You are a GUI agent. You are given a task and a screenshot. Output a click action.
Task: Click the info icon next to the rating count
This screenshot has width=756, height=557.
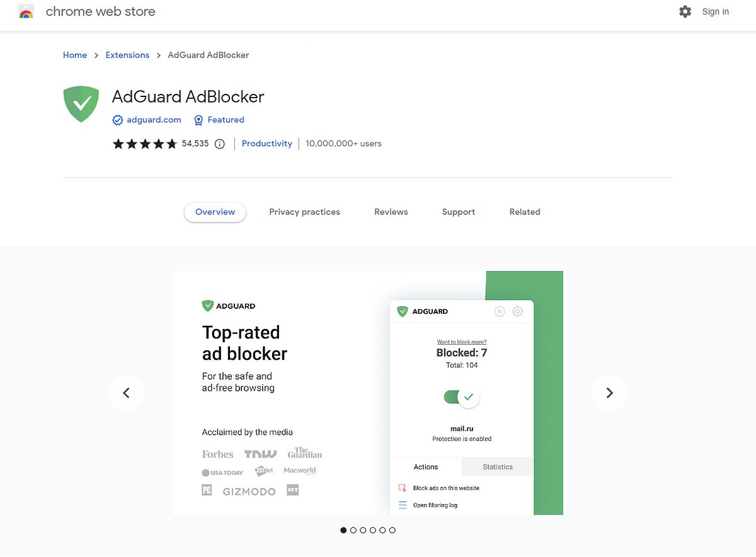tap(219, 144)
